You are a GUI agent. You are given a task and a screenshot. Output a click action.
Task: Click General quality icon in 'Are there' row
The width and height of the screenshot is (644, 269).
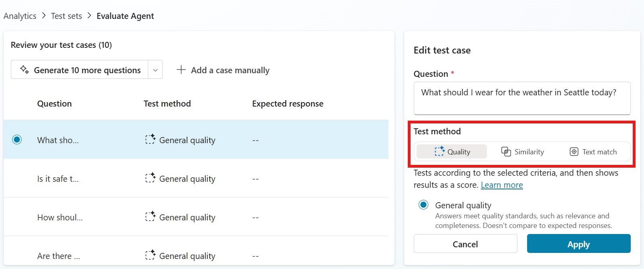pos(150,255)
